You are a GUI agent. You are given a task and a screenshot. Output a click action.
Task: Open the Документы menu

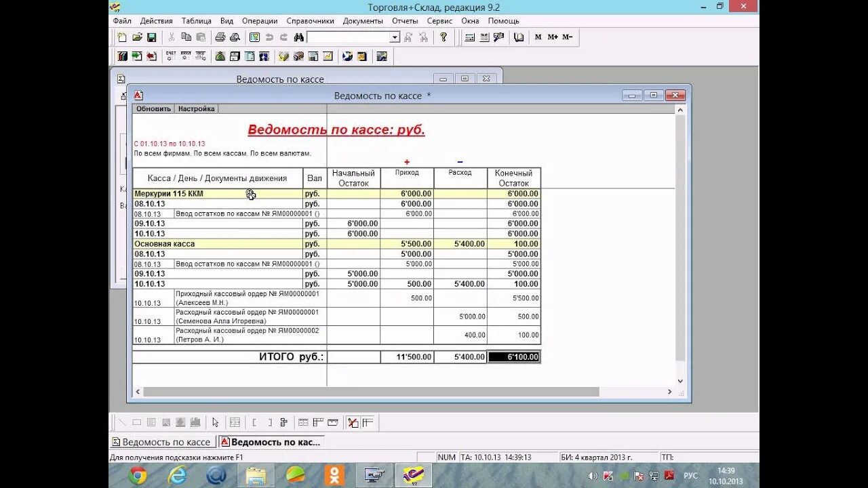pos(363,21)
